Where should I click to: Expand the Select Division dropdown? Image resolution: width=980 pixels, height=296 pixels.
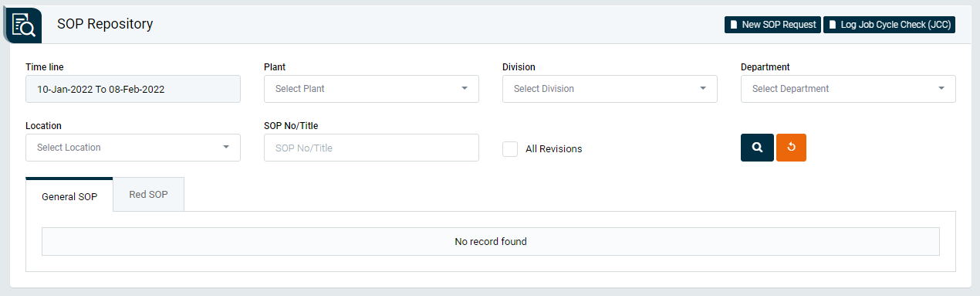(x=610, y=89)
